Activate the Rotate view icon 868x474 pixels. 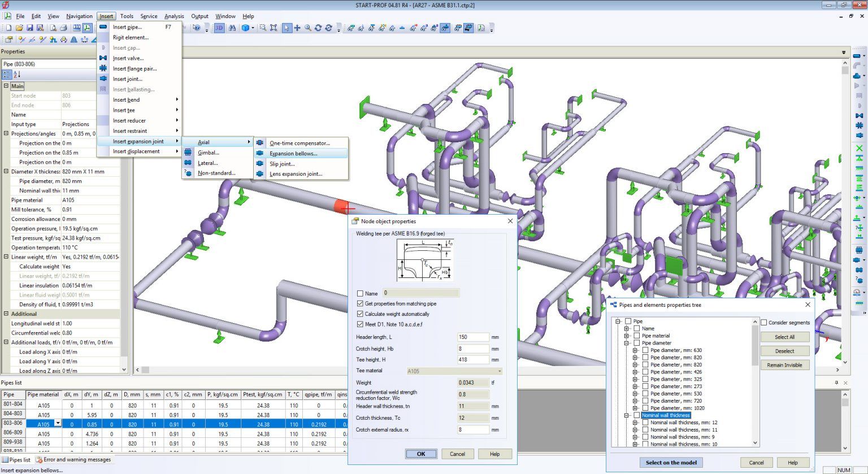319,28
